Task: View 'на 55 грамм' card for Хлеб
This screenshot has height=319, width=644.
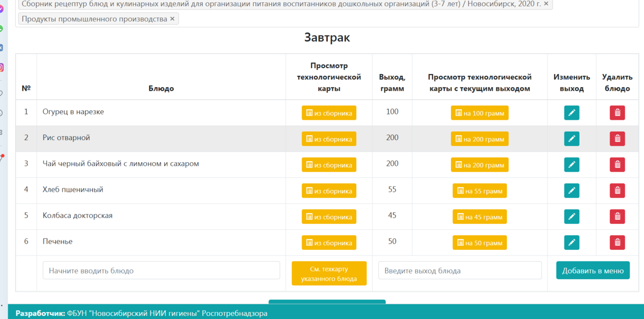Action: 480,191
